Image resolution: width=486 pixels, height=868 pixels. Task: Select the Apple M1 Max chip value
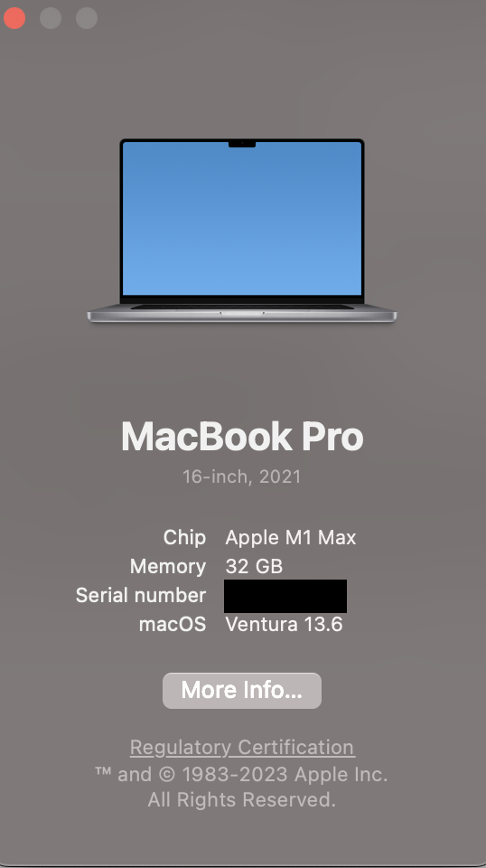pos(291,537)
